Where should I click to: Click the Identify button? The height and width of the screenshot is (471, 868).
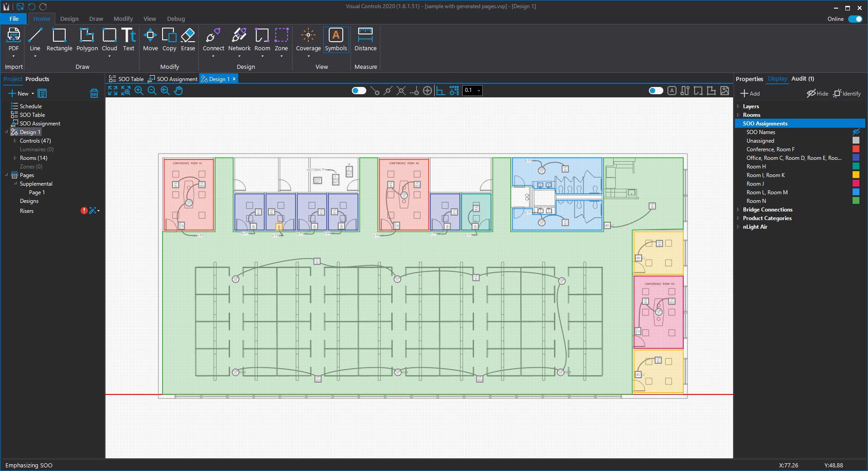pos(847,94)
